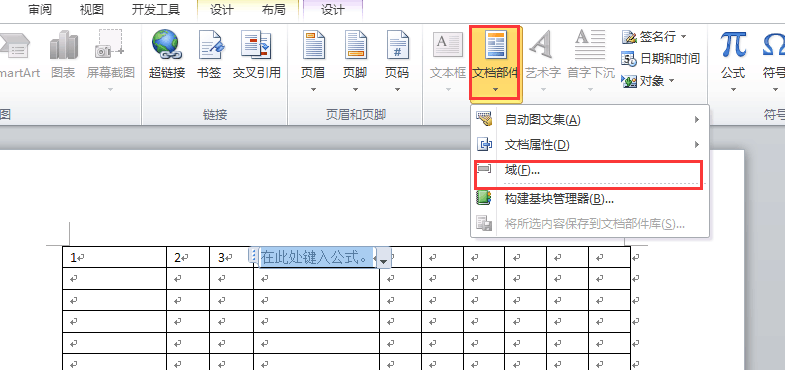Click the 首字下沉 drop cap button

pos(590,60)
